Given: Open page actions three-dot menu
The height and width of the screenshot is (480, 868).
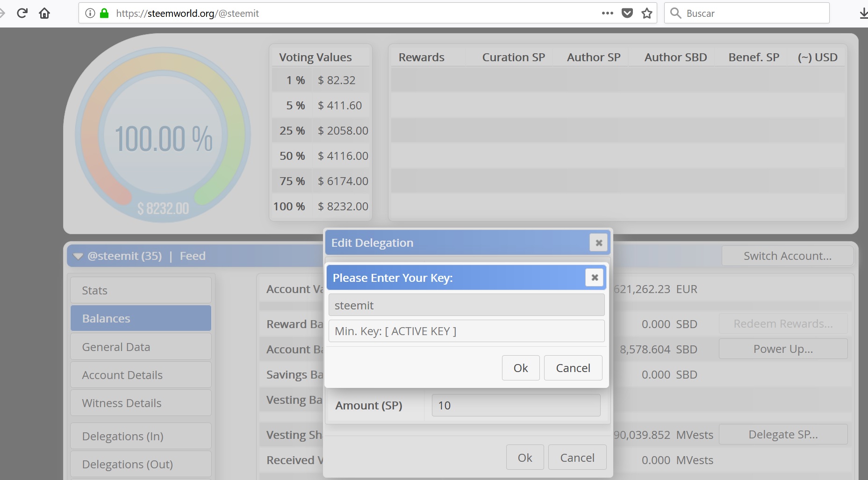Looking at the screenshot, I should coord(607,13).
